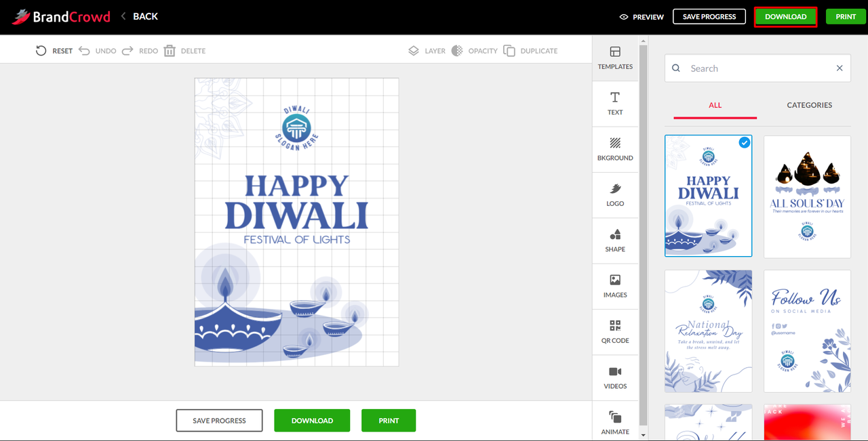The image size is (868, 441).
Task: Select the circular logo on the canvas
Action: pos(296,128)
